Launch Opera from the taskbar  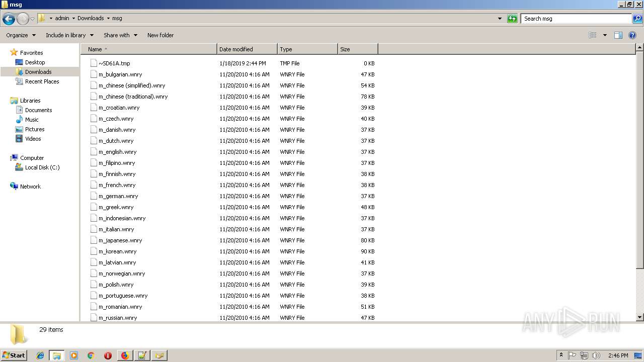pos(108,355)
